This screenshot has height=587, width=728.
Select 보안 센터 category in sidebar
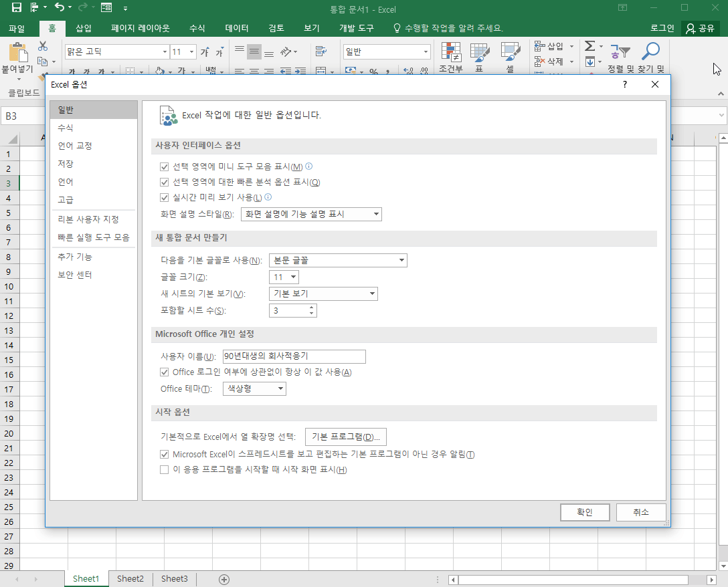(93, 275)
